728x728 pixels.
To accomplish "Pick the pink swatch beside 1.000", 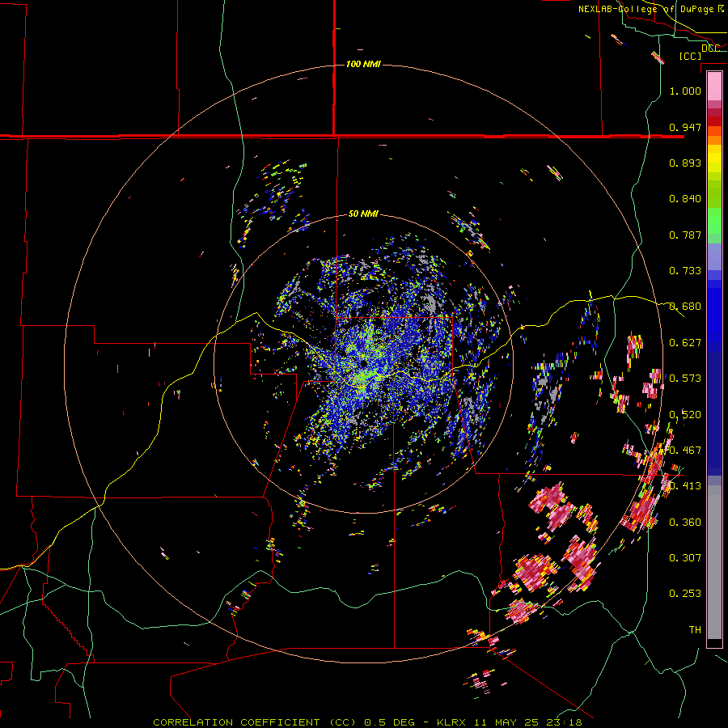I will point(714,87).
